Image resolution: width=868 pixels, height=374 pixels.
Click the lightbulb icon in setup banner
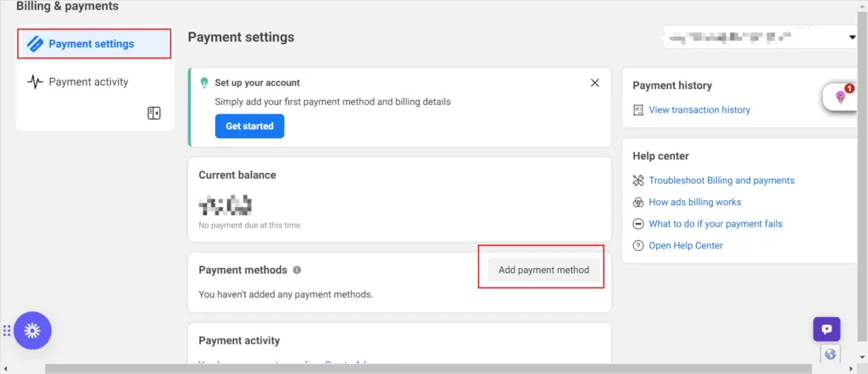(x=203, y=83)
